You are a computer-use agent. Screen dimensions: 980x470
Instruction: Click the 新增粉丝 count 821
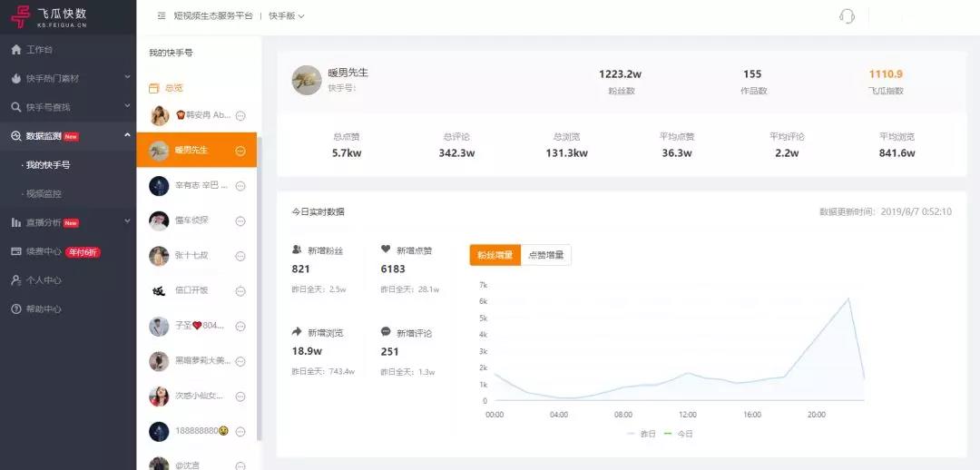point(300,269)
